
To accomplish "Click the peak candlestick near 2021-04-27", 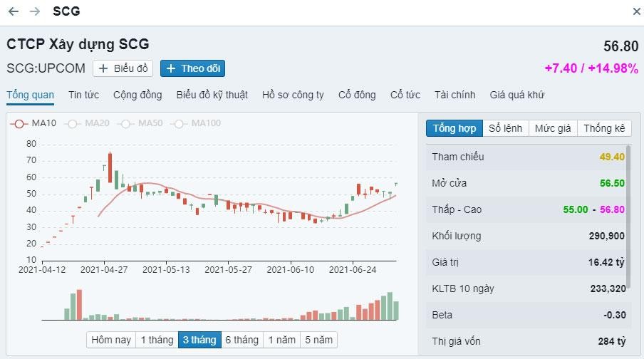I will point(110,165).
